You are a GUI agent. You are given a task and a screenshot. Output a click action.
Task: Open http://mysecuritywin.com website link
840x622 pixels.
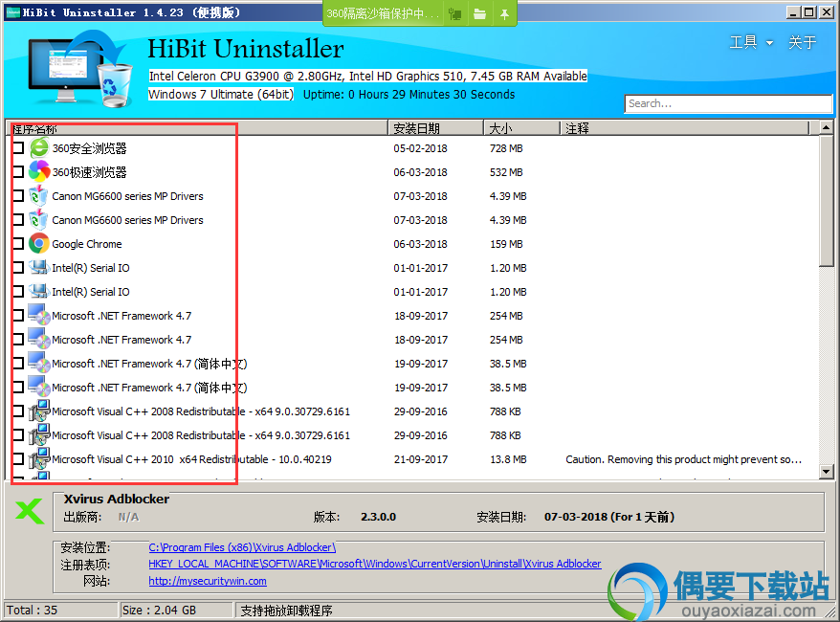click(x=208, y=581)
